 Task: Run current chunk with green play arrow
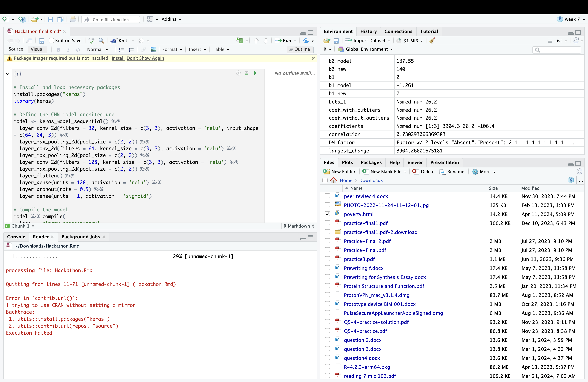(x=255, y=73)
